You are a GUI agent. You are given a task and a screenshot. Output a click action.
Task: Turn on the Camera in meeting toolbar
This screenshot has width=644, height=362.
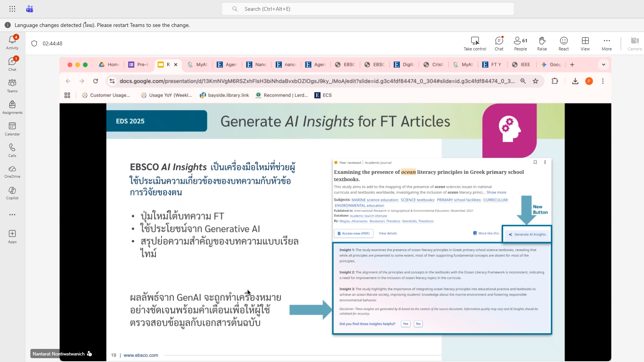tap(634, 43)
